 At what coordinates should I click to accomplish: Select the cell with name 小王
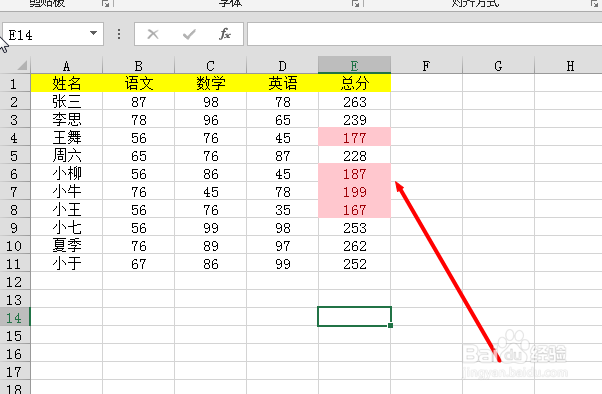pos(67,210)
